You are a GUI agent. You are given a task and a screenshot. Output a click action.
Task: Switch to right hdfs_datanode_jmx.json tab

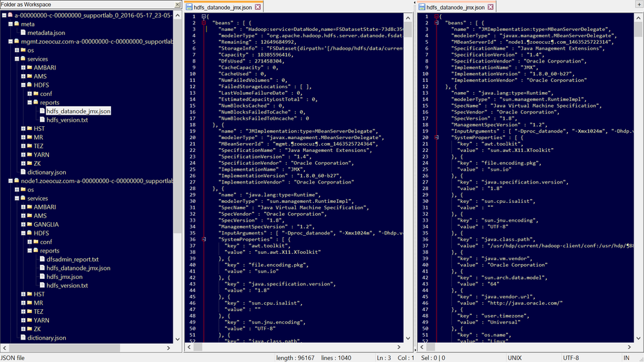(456, 7)
